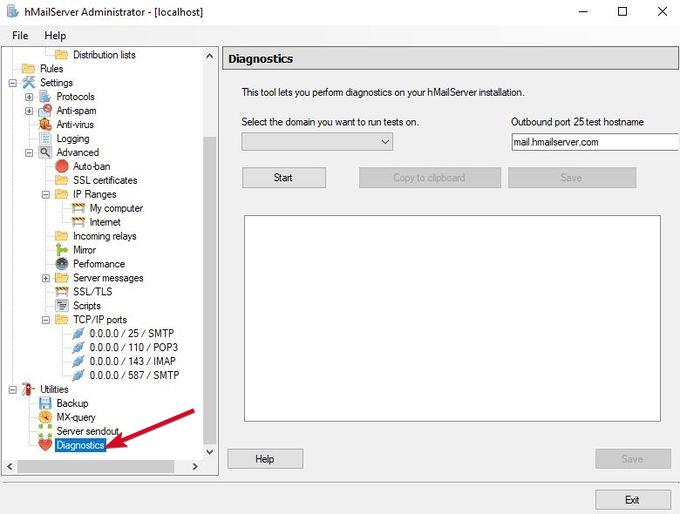
Task: Open the File menu
Action: [20, 35]
